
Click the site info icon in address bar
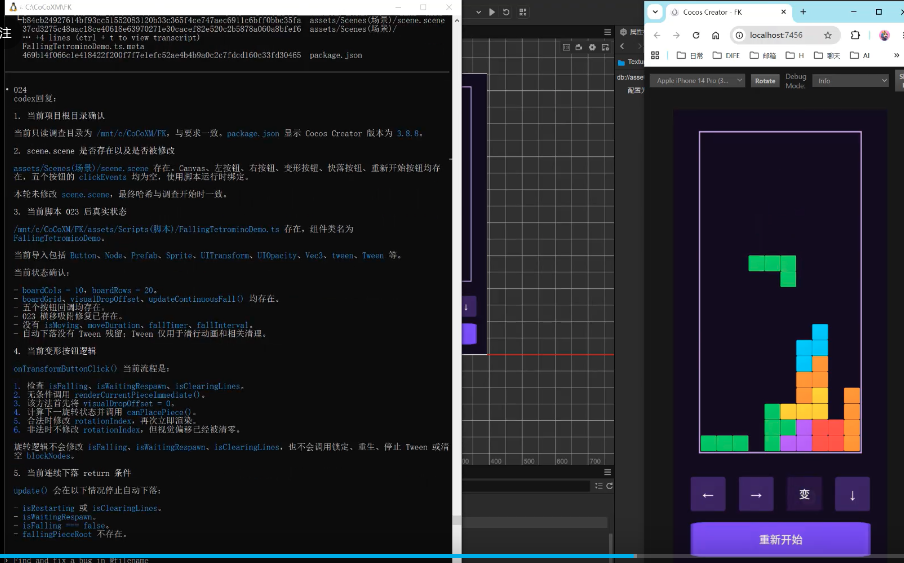(739, 35)
